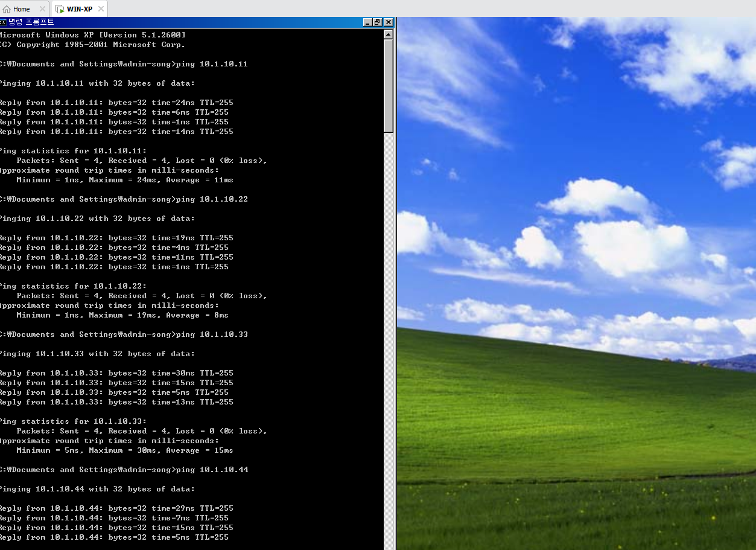Click 'Ping statistics for 10.1.10.11:' line
756x550 pixels.
point(73,151)
